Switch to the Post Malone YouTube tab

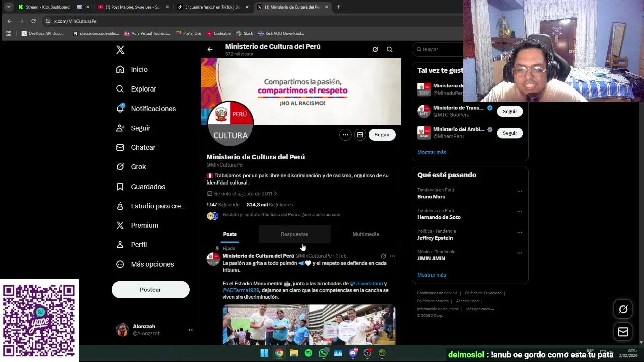click(x=134, y=7)
